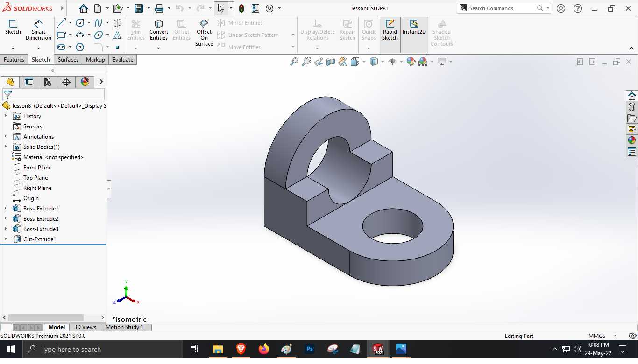Select the Spline sketch tool
The width and height of the screenshot is (638, 364).
99,23
